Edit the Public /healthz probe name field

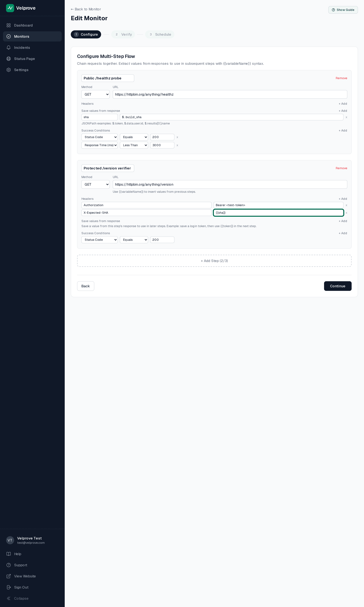coord(108,78)
